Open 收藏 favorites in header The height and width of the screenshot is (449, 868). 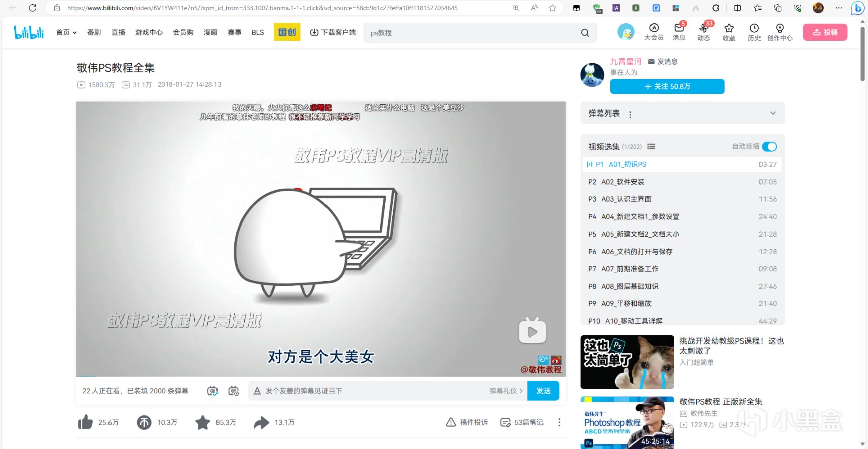point(729,32)
